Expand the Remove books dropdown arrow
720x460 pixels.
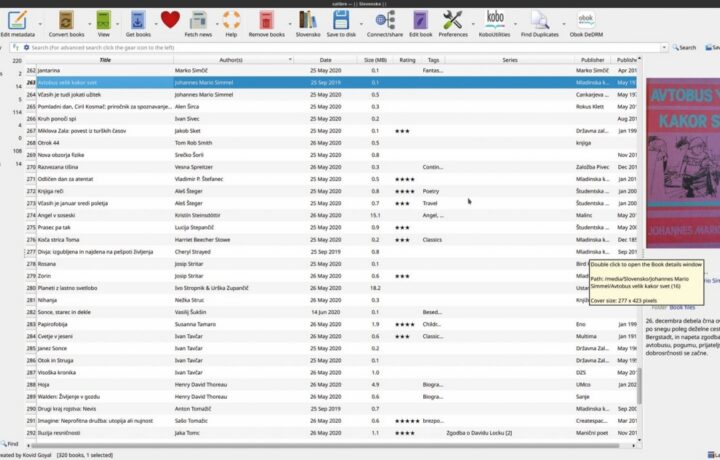290,24
